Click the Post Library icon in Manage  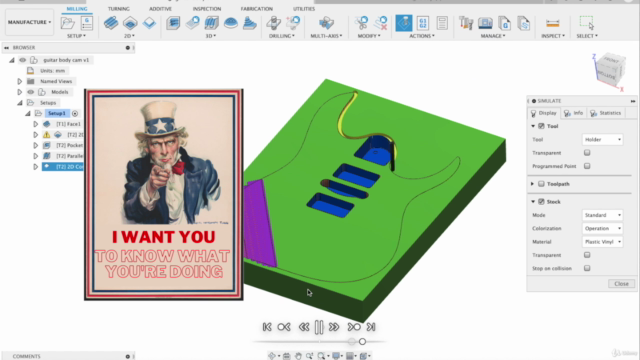click(x=524, y=23)
